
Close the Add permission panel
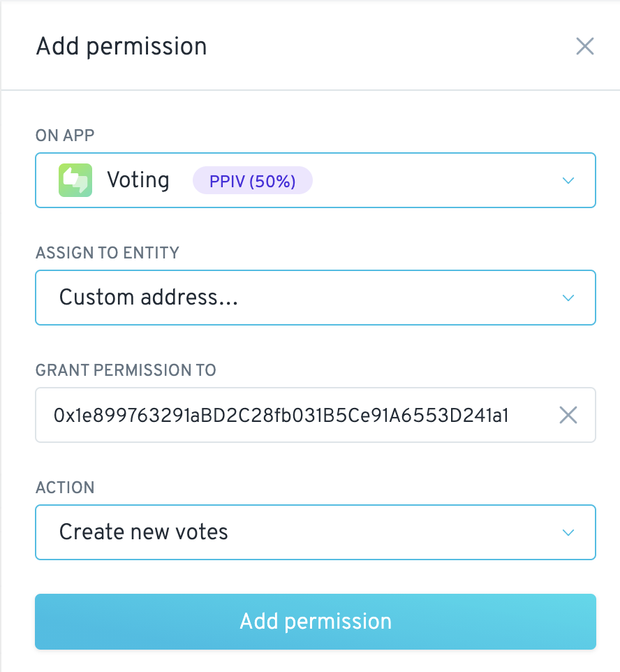(x=584, y=47)
